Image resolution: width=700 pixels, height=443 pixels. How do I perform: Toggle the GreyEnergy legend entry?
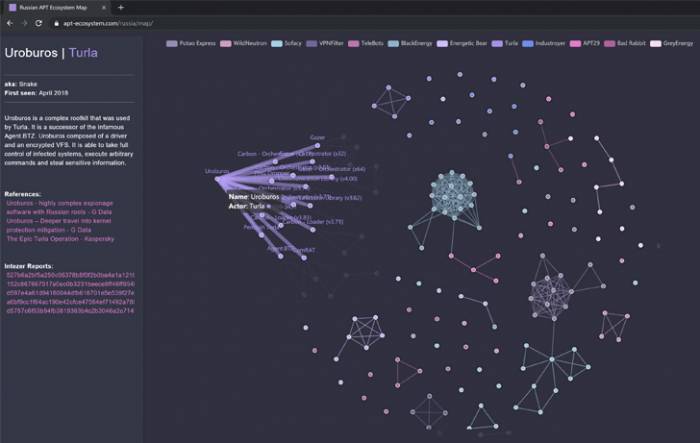(671, 44)
